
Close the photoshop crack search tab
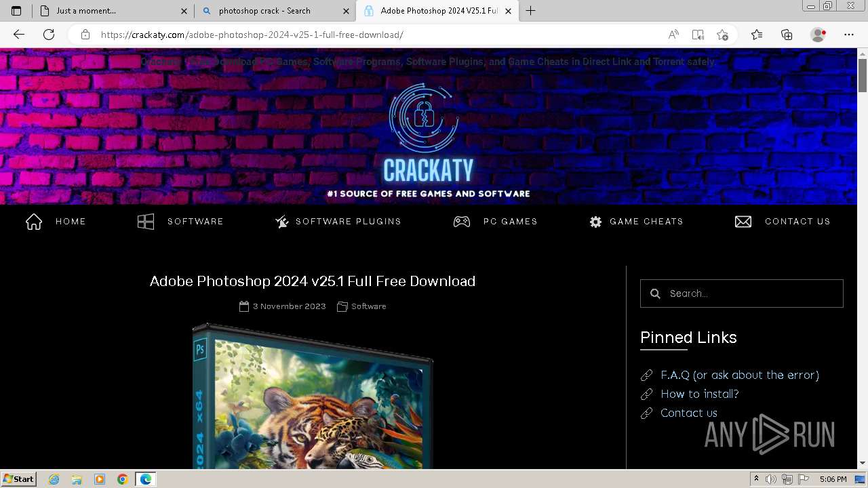pyautogui.click(x=346, y=11)
